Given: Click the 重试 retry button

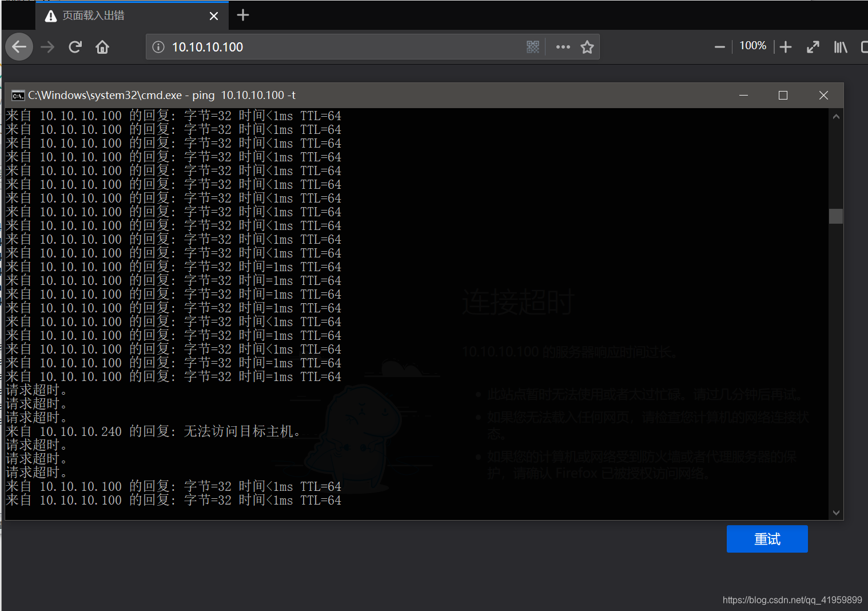Looking at the screenshot, I should point(767,539).
